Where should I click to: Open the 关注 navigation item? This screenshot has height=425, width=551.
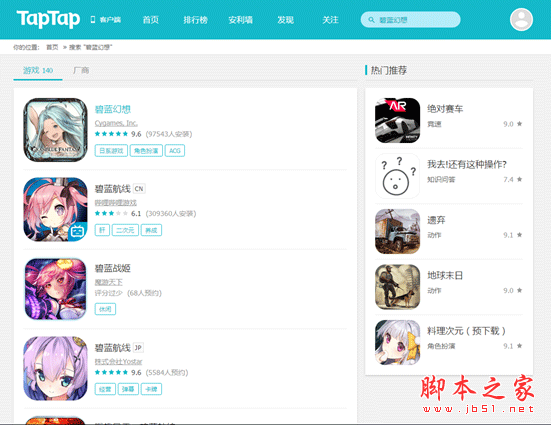coord(330,20)
